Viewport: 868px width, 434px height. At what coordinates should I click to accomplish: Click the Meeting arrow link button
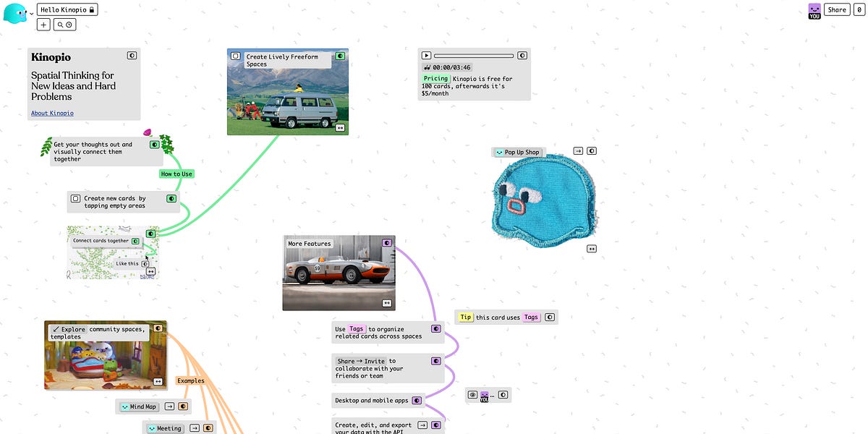195,428
